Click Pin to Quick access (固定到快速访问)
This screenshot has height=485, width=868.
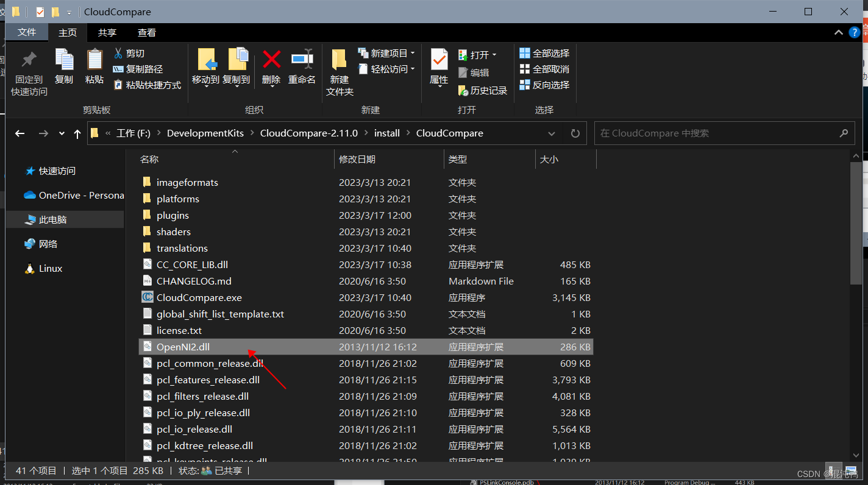(x=29, y=73)
